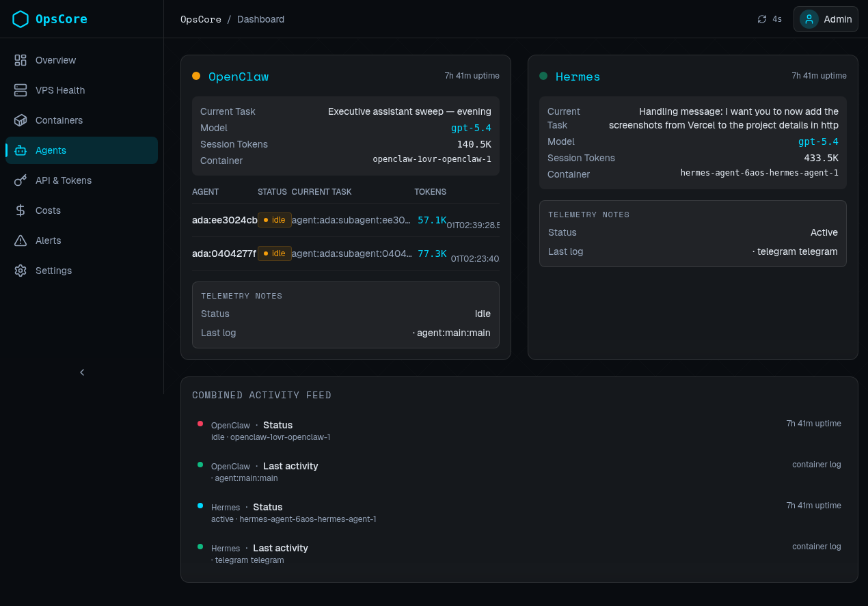Open the Containers section
The width and height of the screenshot is (868, 606).
pos(81,120)
